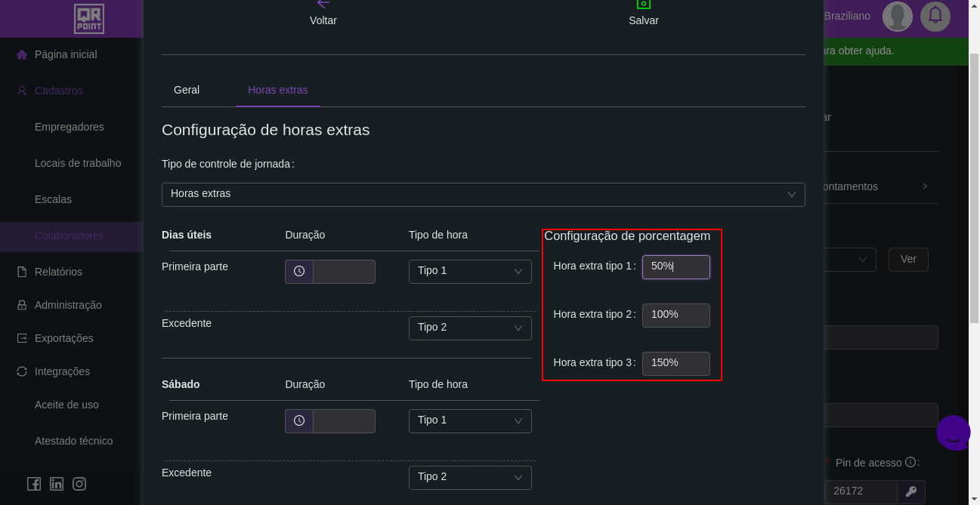Click the Salvar button

pyautogui.click(x=643, y=14)
